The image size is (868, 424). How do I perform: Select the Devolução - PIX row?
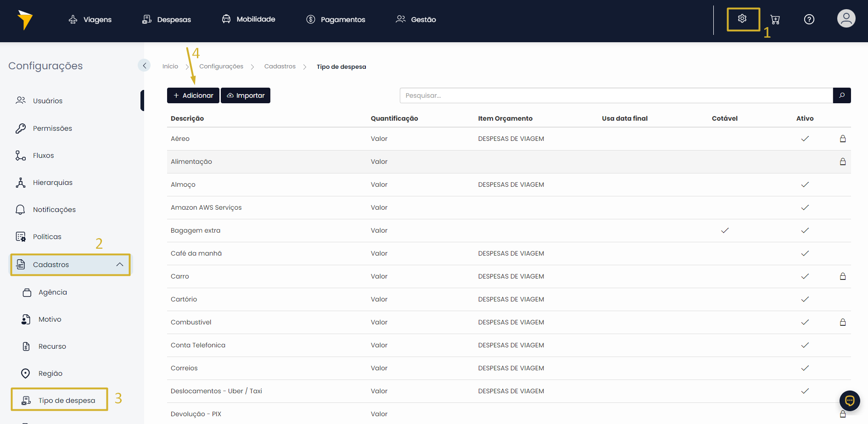tap(509, 413)
